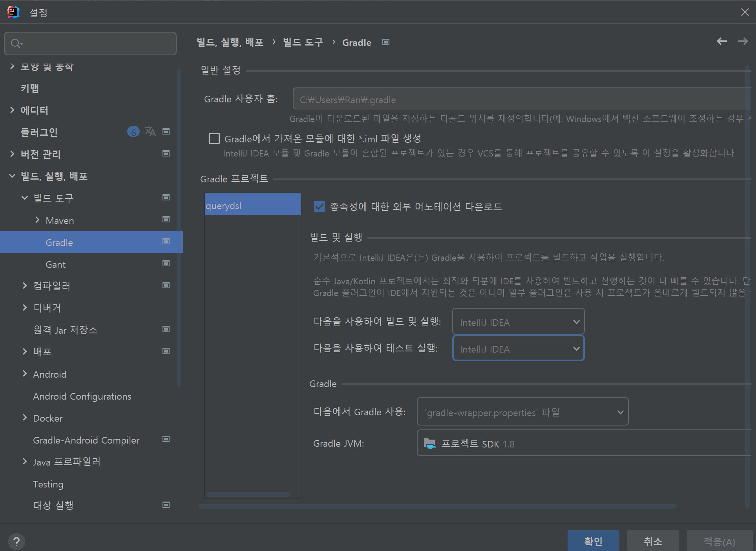Open build and run using dropdown
The width and height of the screenshot is (756, 551).
tap(518, 322)
